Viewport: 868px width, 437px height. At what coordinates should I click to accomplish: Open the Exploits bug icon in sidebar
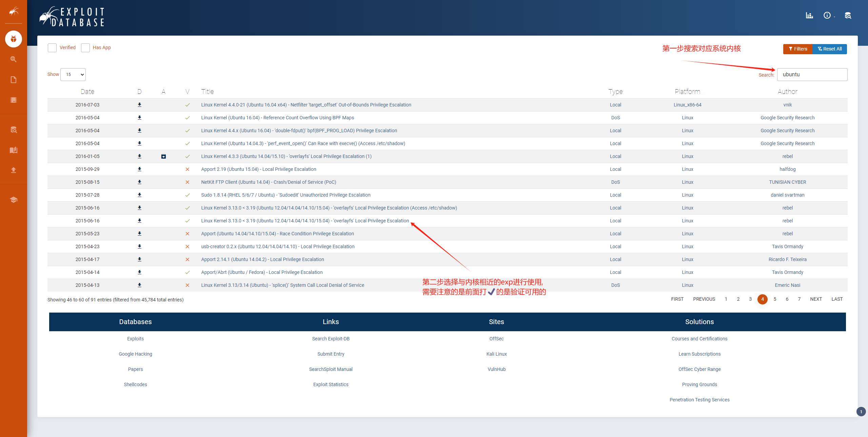pyautogui.click(x=14, y=39)
